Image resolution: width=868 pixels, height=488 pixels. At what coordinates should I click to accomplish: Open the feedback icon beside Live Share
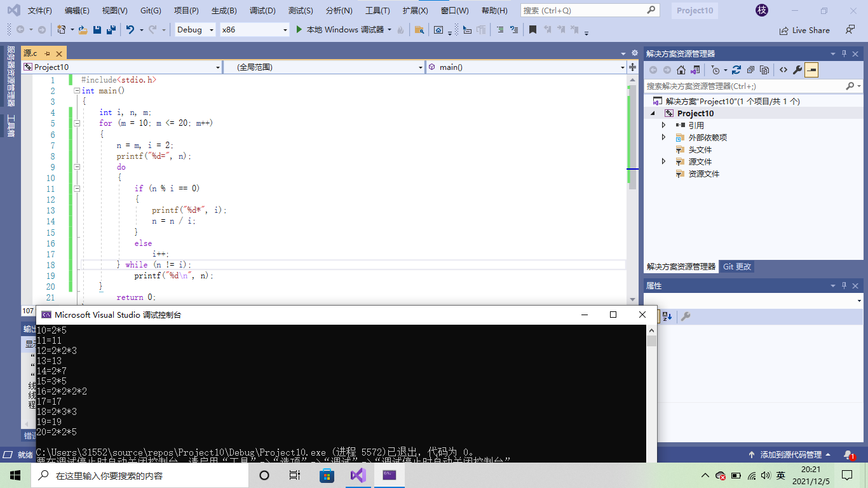pos(850,30)
